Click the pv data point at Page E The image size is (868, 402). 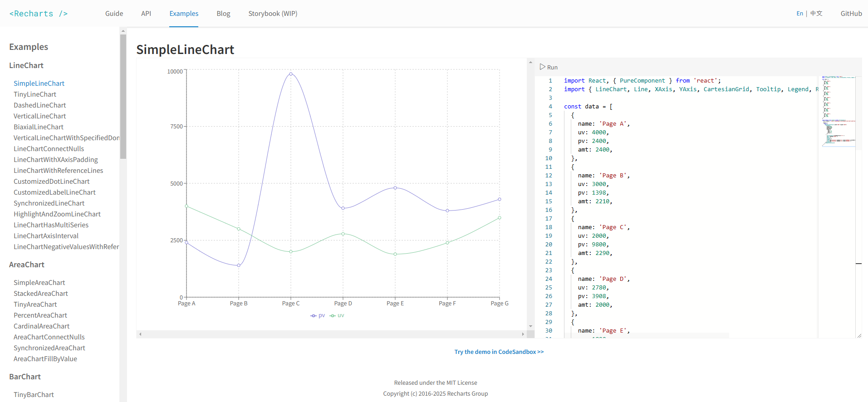395,188
